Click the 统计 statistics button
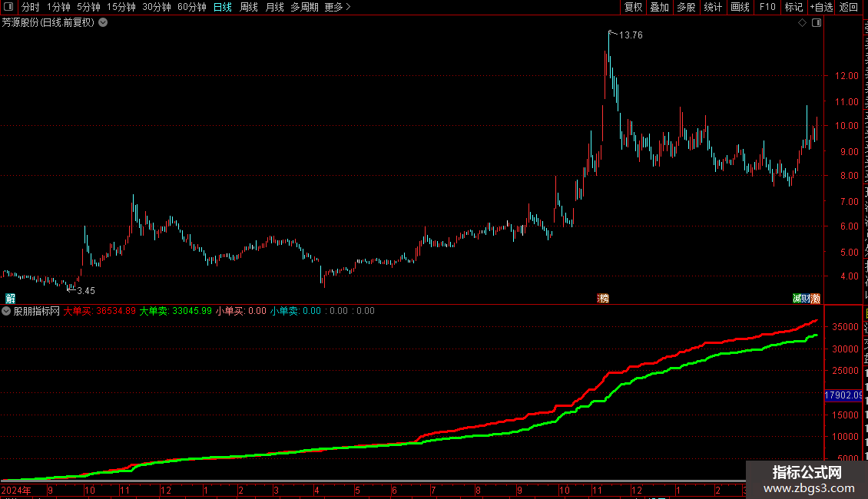Viewport: 868px width, 499px height. pyautogui.click(x=712, y=7)
